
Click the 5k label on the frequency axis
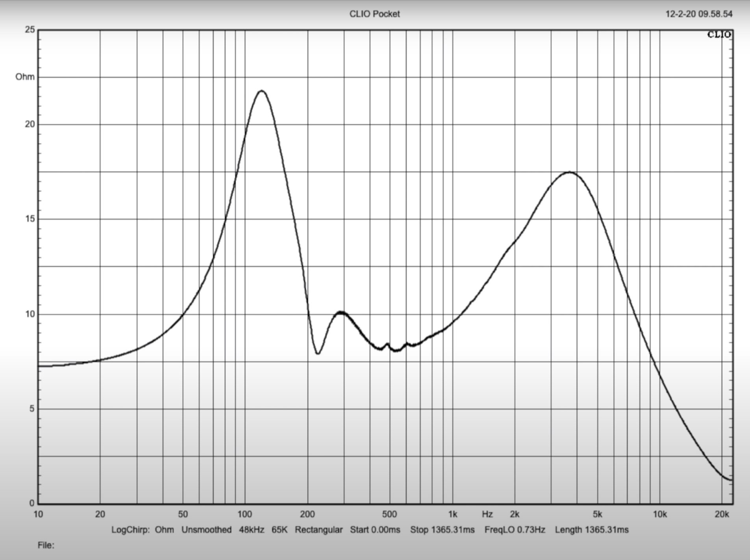(x=597, y=514)
